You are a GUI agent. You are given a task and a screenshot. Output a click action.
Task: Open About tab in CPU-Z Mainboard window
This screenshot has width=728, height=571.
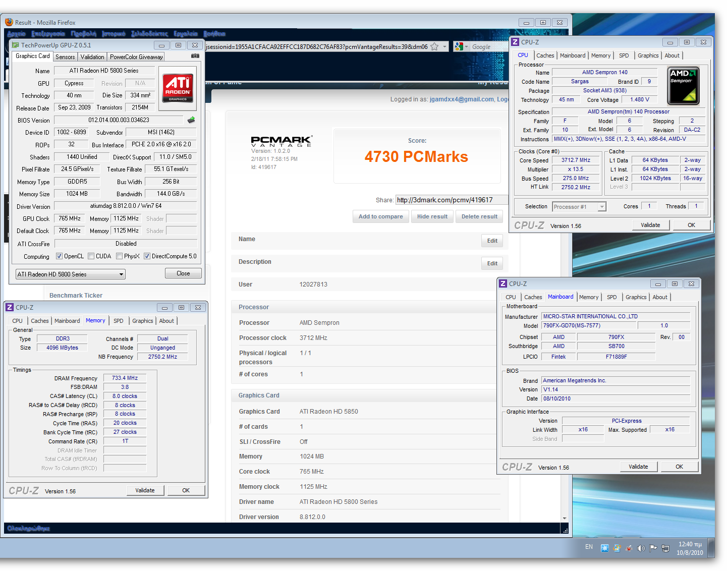660,297
